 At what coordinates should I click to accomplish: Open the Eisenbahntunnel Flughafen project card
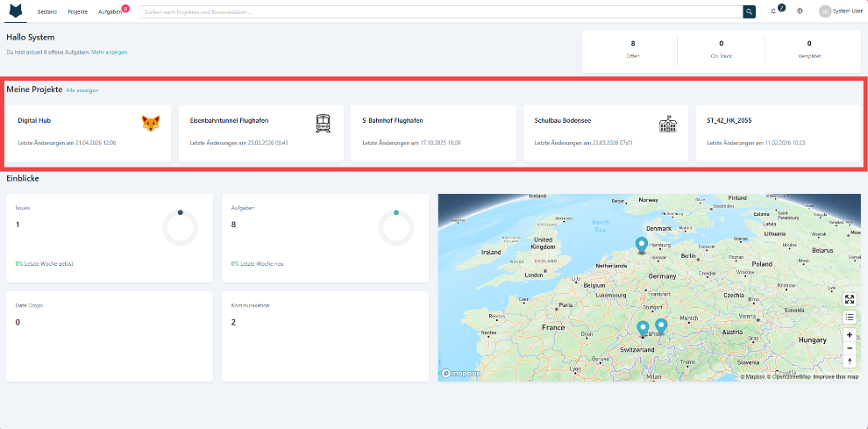coord(260,133)
